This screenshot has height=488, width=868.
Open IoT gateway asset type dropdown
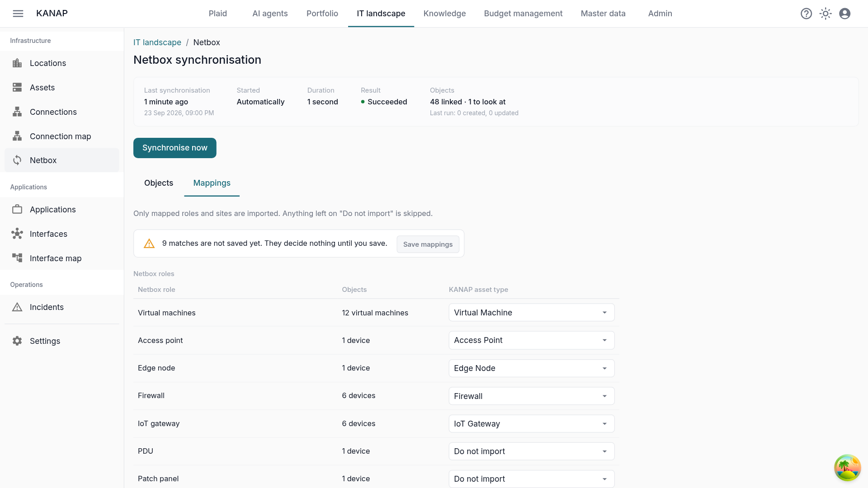point(531,424)
